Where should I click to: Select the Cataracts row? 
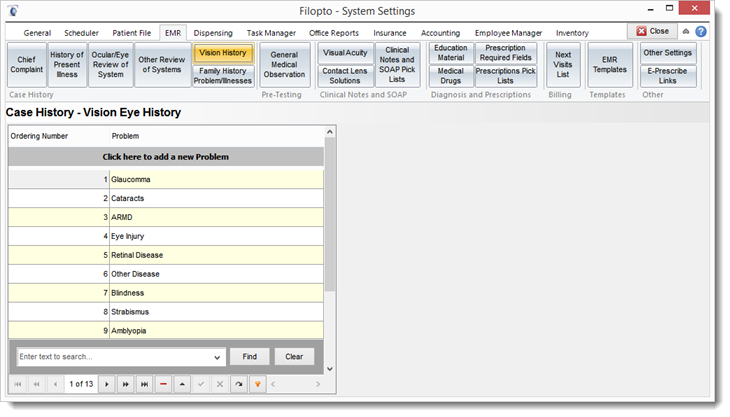(166, 199)
